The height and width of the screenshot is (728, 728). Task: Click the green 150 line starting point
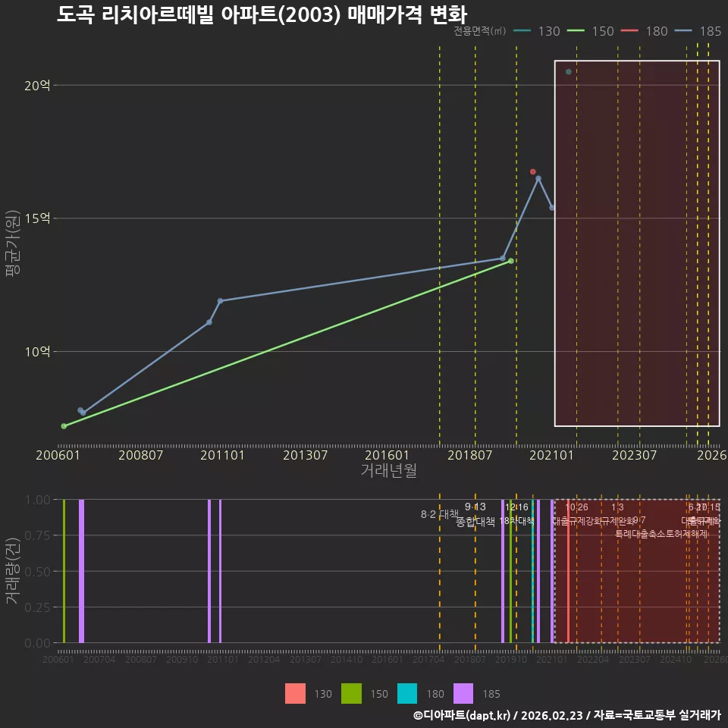(64, 425)
